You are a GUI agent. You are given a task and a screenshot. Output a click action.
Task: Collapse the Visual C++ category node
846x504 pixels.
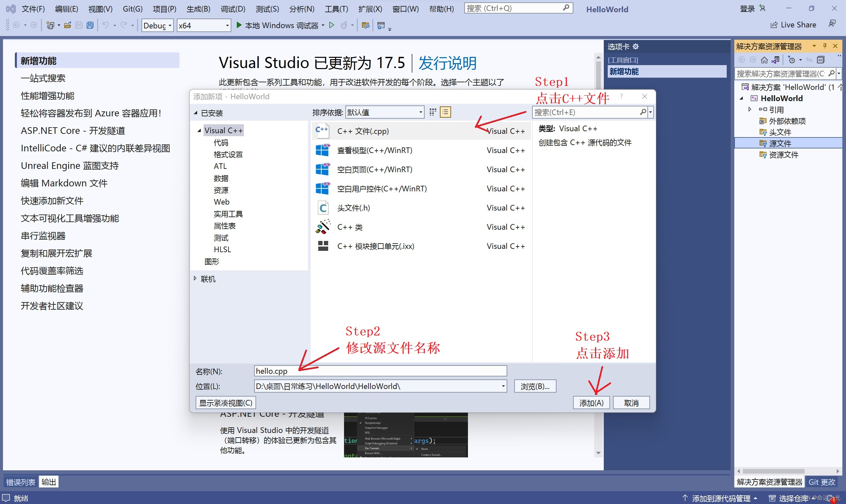pos(199,131)
